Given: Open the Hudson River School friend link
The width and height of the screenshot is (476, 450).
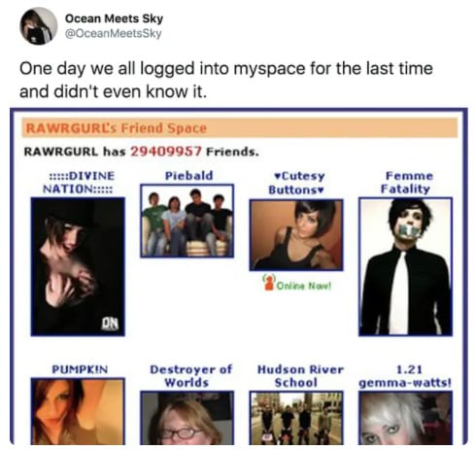Looking at the screenshot, I should (300, 376).
